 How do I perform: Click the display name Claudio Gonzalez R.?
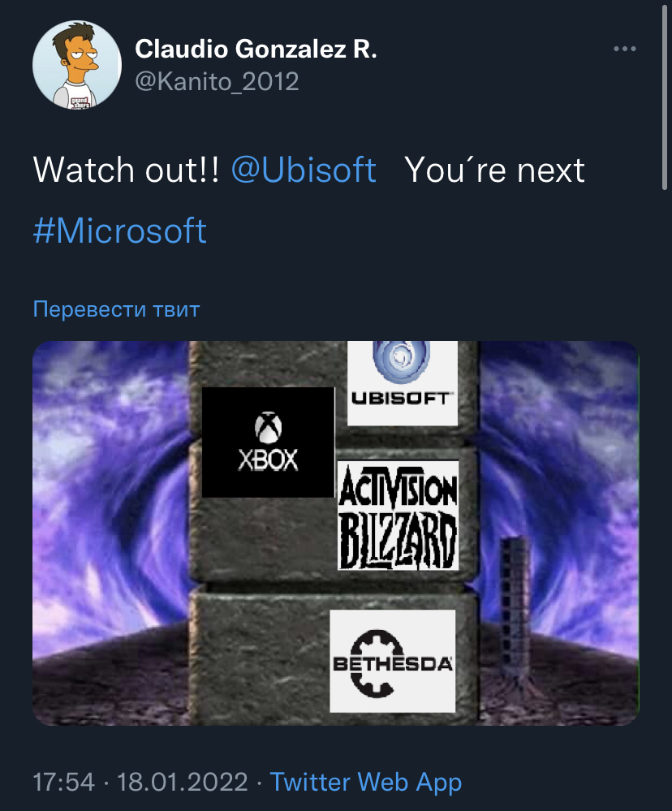pos(256,50)
